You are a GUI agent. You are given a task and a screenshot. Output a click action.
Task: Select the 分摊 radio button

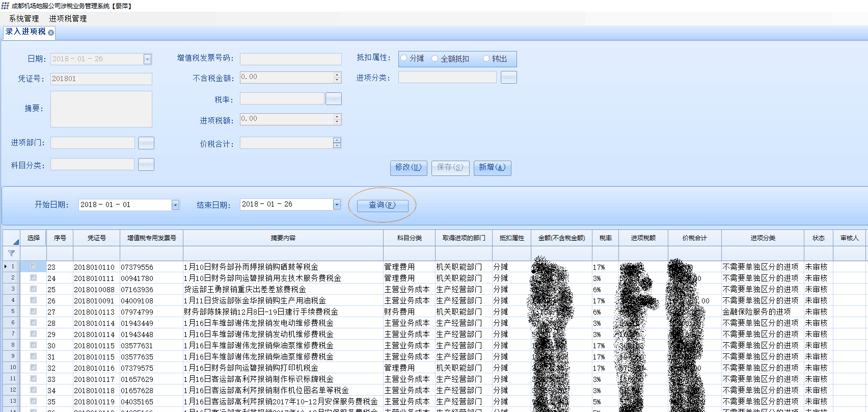[404, 59]
